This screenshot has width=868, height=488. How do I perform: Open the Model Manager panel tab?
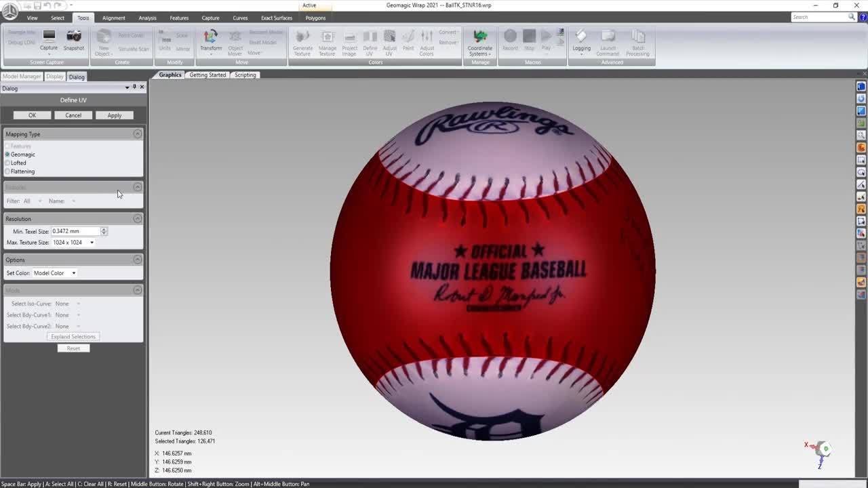pos(22,77)
